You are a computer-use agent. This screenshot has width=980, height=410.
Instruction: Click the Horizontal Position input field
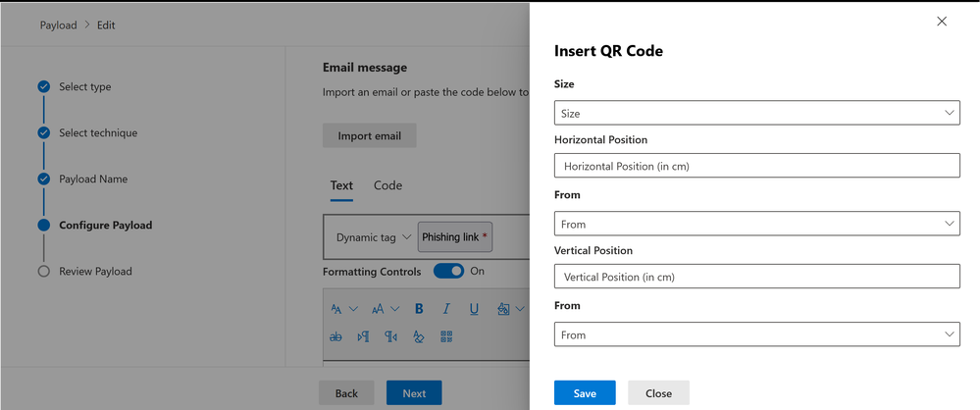[x=757, y=166]
